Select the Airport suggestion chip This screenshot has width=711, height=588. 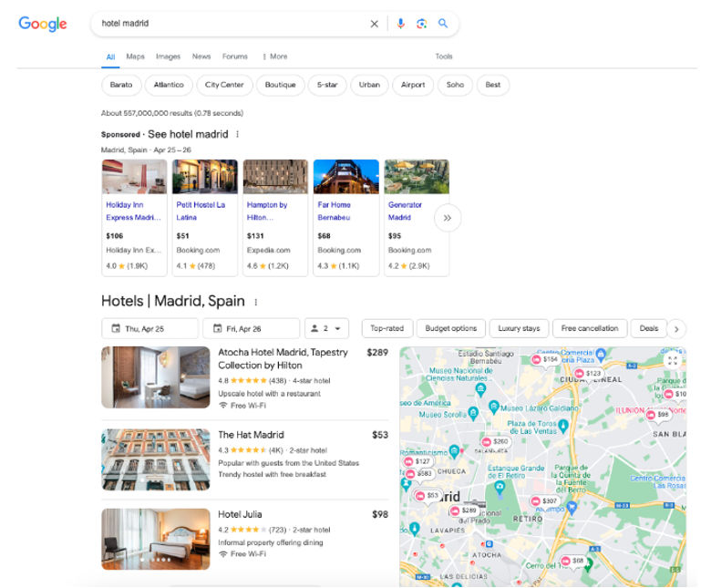click(413, 85)
